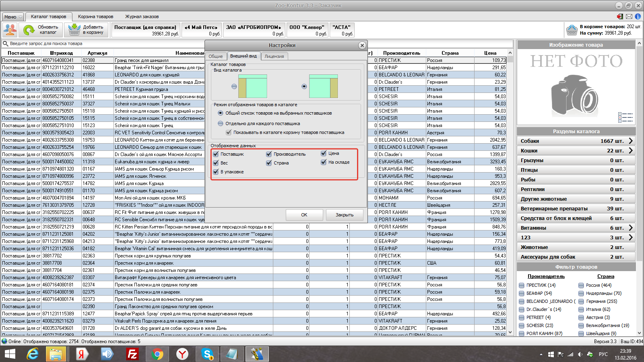Select Каталог товаров tab

(49, 16)
